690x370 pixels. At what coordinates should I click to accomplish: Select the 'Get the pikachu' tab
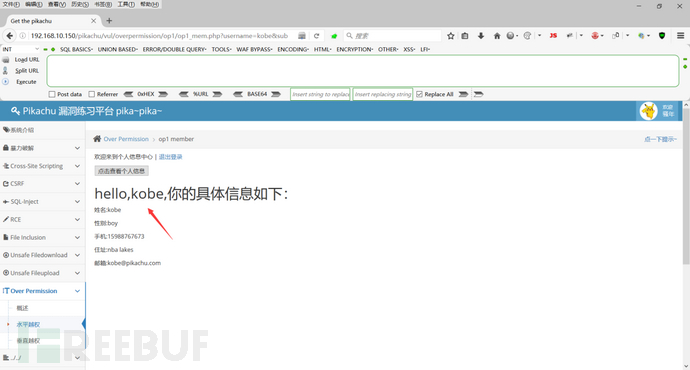(52, 21)
